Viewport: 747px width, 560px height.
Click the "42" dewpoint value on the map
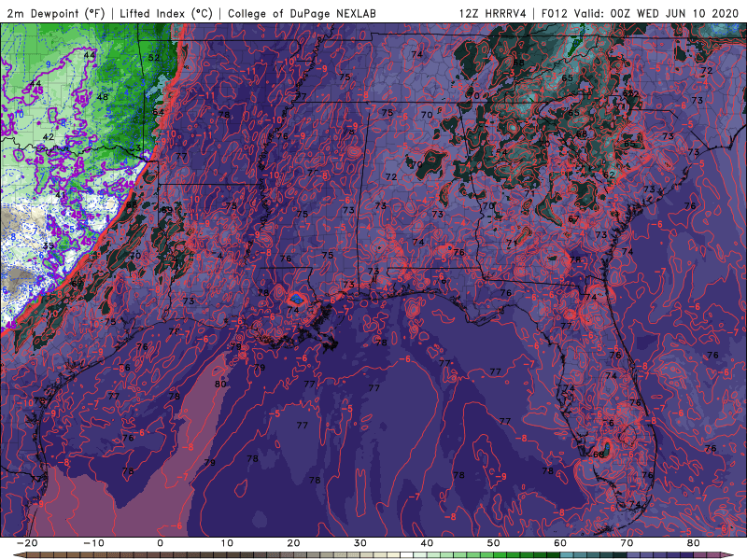click(x=49, y=136)
